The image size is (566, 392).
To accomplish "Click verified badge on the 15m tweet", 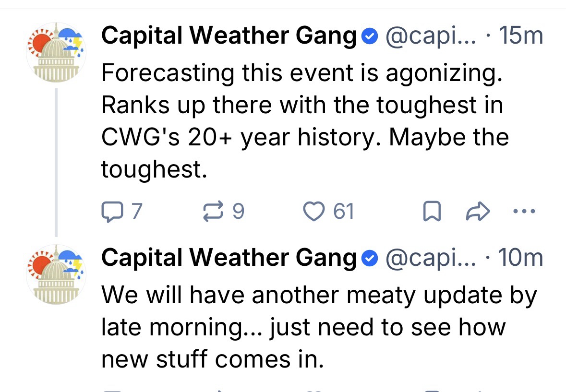I will point(368,37).
